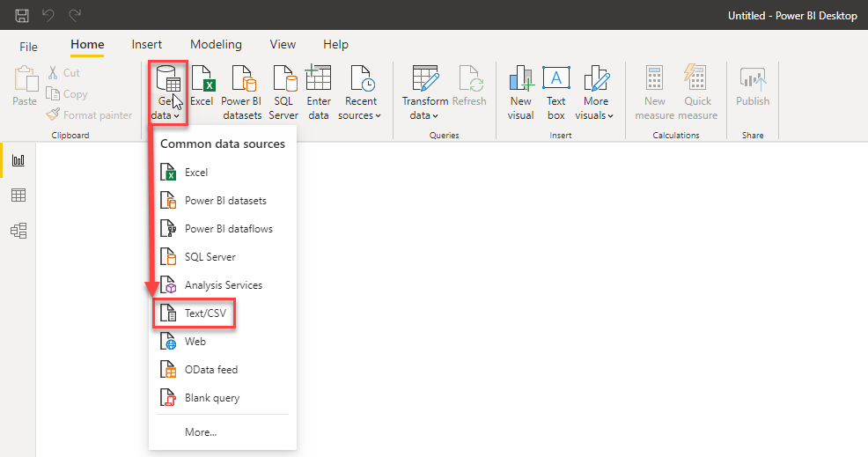Viewport: 868px width, 457px height.
Task: Switch to Model view in sidebar
Action: pos(18,231)
